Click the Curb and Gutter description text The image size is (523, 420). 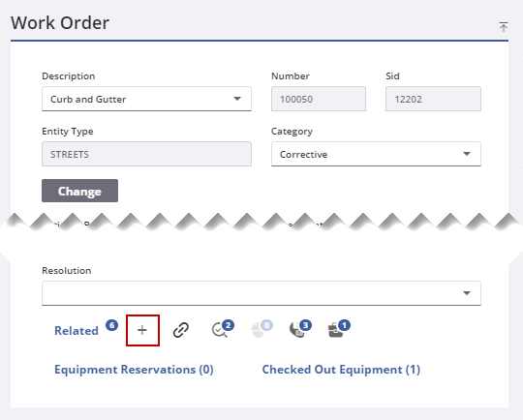pos(88,100)
